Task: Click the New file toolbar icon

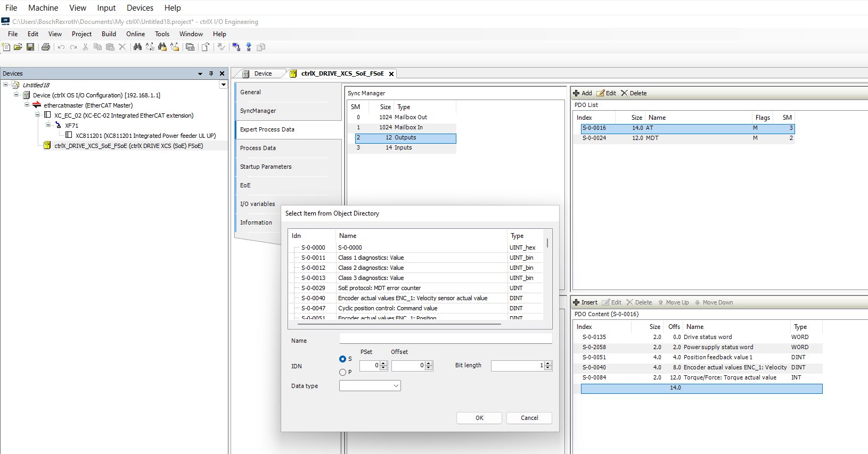Action: [x=6, y=47]
